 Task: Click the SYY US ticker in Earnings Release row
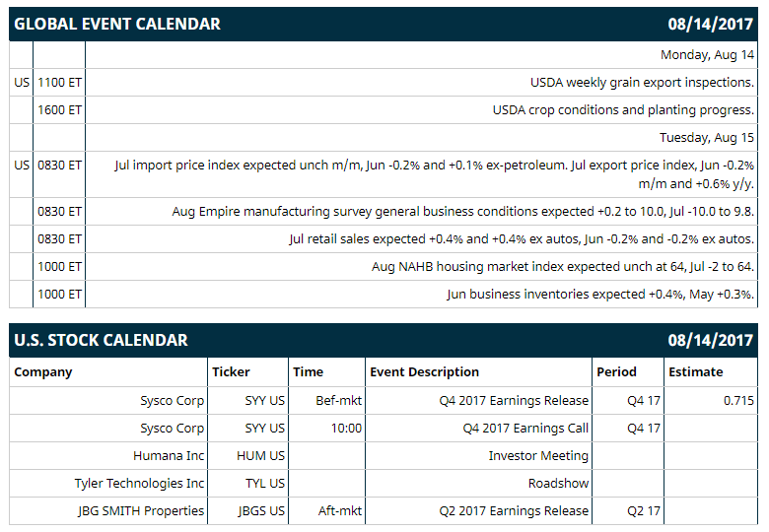265,401
